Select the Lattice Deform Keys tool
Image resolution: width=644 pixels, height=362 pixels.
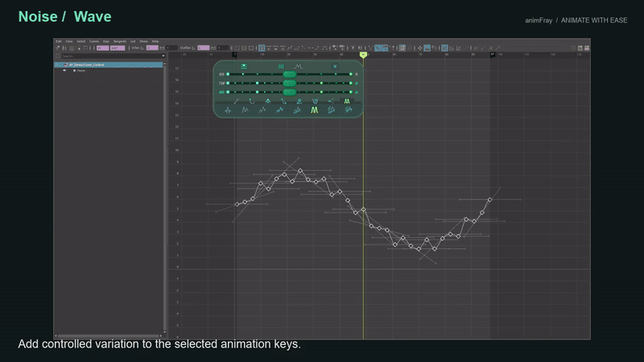point(72,48)
